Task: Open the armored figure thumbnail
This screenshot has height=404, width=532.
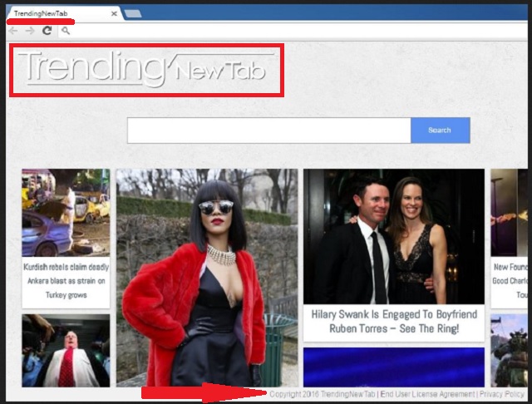Action: [x=509, y=351]
